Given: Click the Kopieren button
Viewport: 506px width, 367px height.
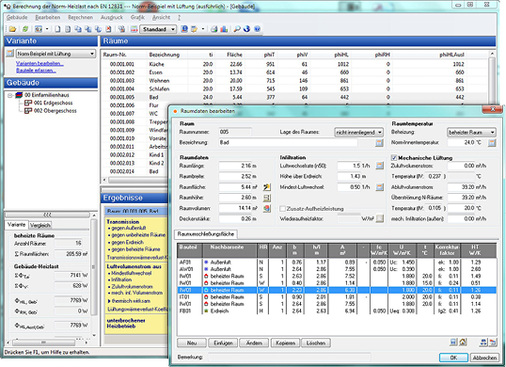Looking at the screenshot, I should click(286, 343).
